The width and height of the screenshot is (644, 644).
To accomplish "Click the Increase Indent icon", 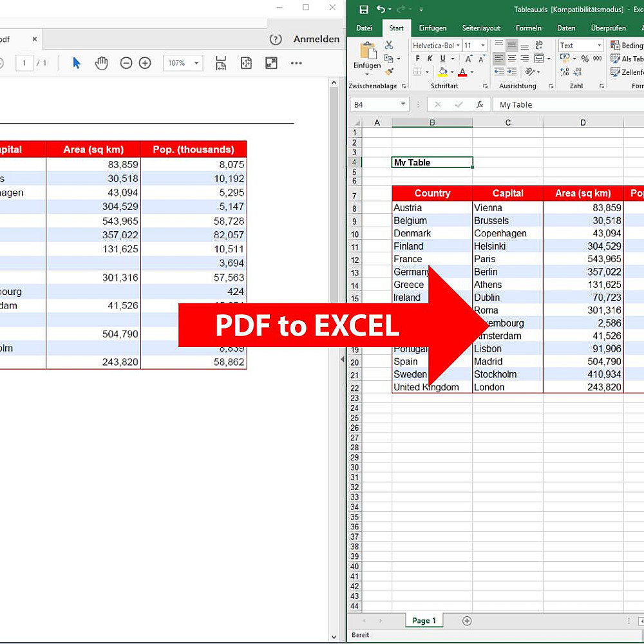I will (x=512, y=72).
